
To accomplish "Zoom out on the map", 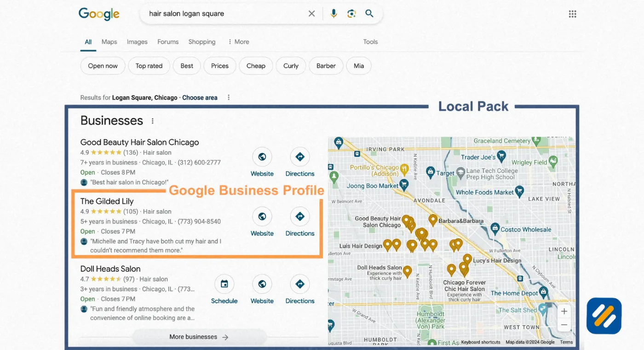I will (564, 325).
